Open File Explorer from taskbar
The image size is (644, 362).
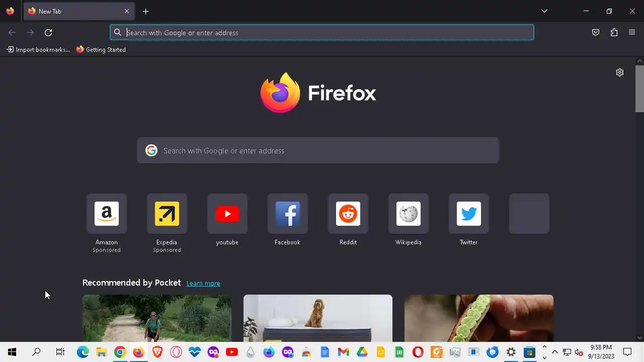101,352
